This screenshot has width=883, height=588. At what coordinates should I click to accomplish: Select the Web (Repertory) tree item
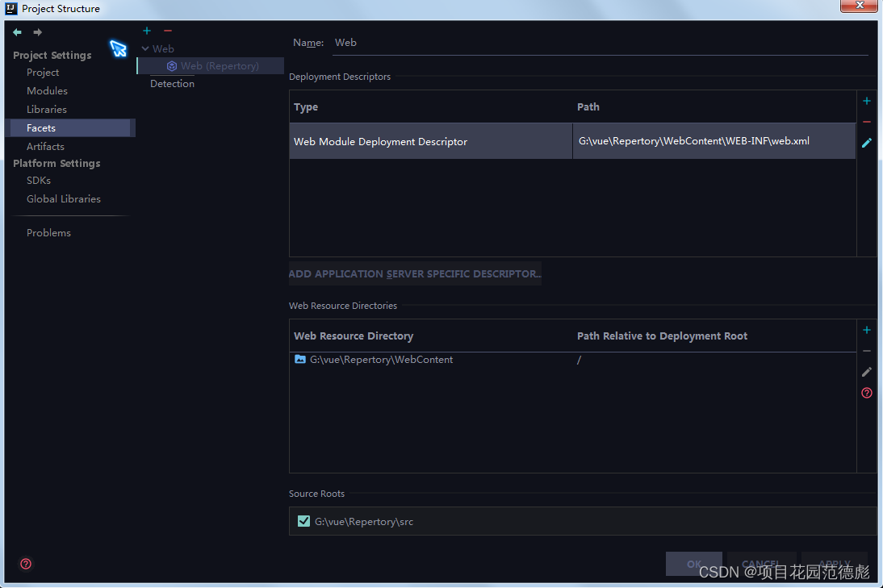click(211, 66)
